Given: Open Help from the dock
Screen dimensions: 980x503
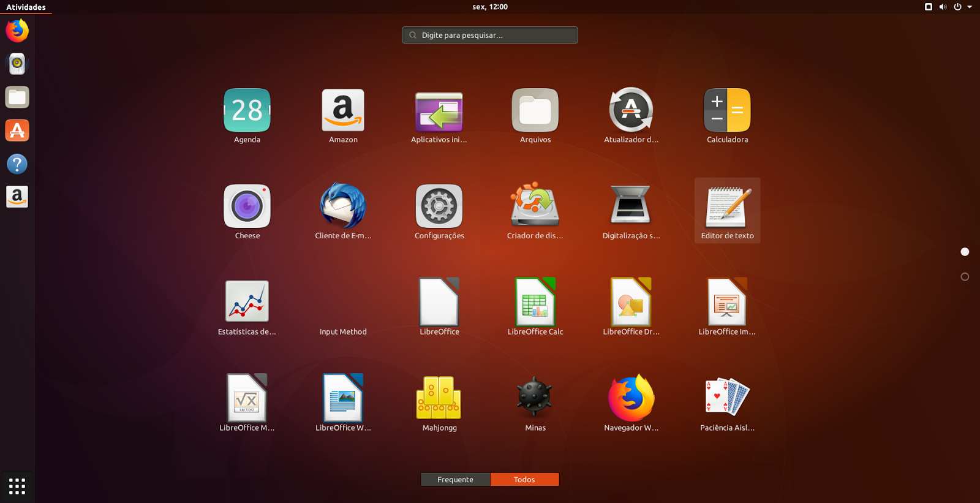Looking at the screenshot, I should pos(17,164).
